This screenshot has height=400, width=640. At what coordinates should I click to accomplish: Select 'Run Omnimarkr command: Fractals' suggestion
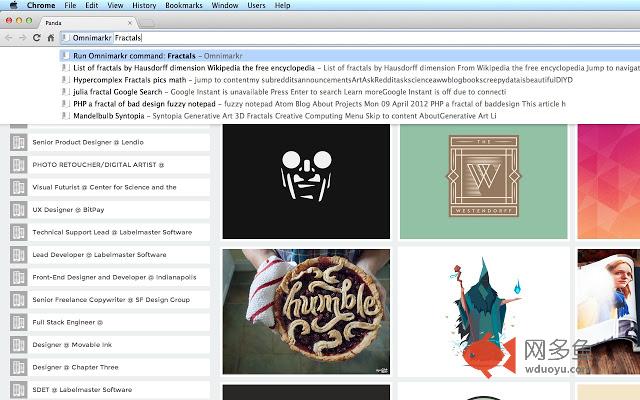[160, 55]
